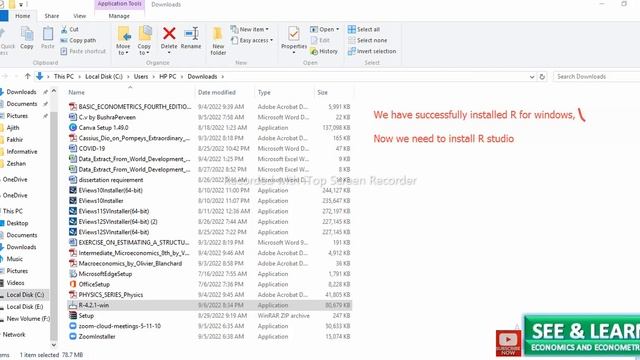
Task: Click the Cut scissors icon
Action: click(64, 29)
